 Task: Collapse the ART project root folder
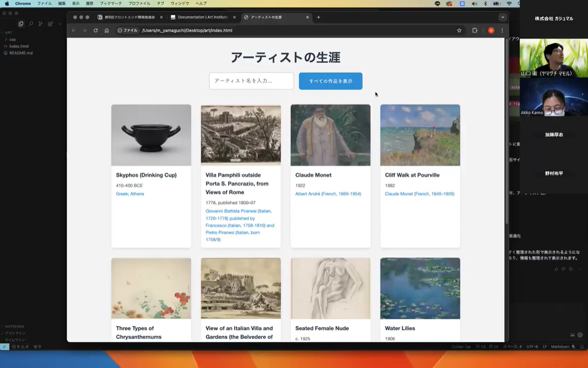(7, 33)
